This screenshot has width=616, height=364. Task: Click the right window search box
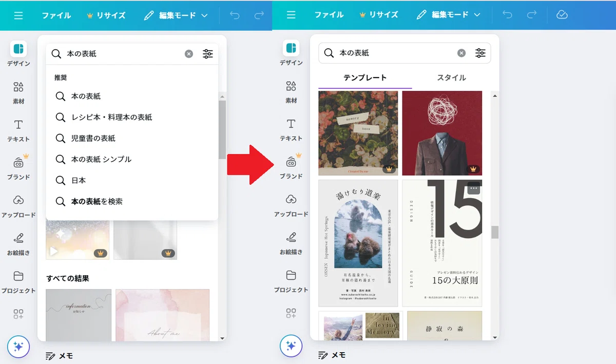pos(405,53)
